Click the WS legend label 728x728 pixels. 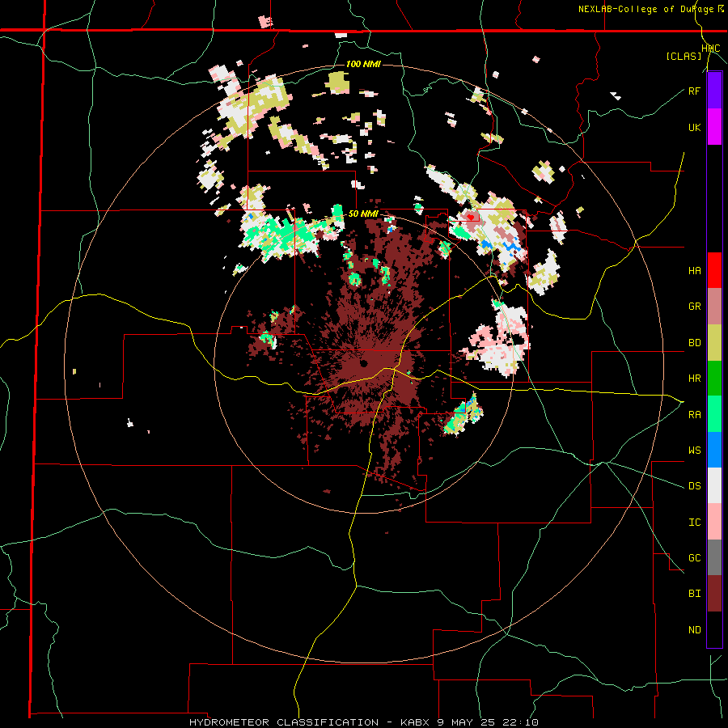[694, 451]
